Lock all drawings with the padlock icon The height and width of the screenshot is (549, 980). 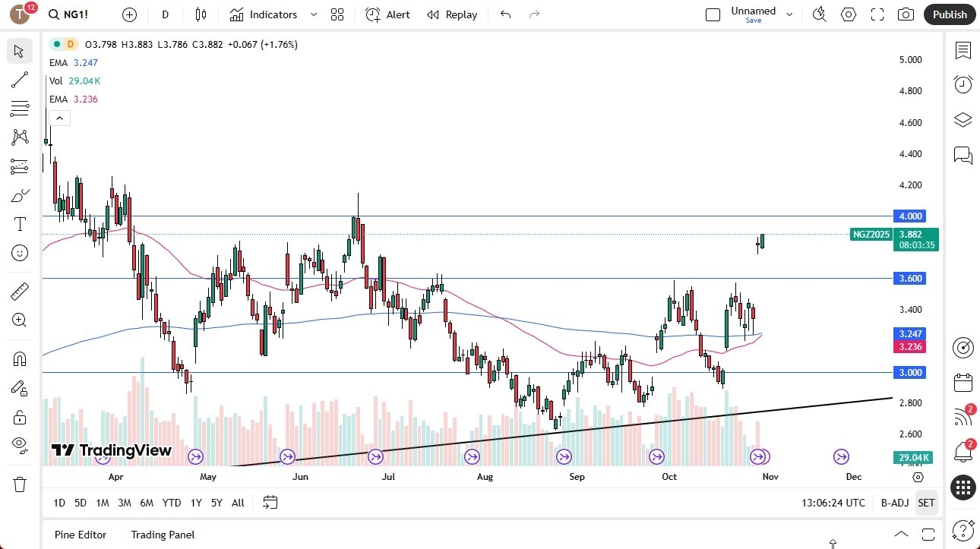coord(19,417)
